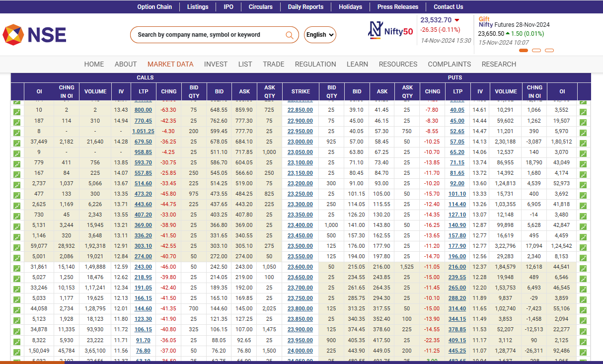Image resolution: width=603 pixels, height=364 pixels.
Task: Open Option Chain in top bar
Action: click(x=154, y=7)
